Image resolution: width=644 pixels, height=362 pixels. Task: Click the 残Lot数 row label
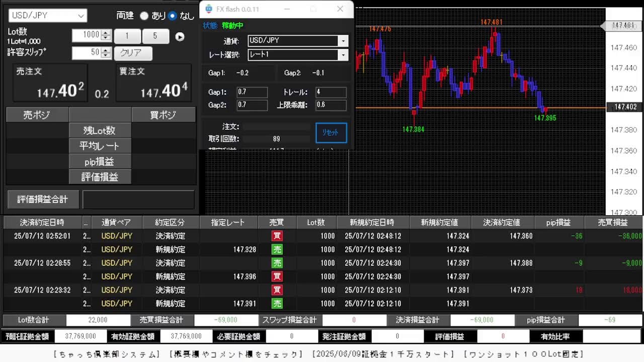point(100,130)
